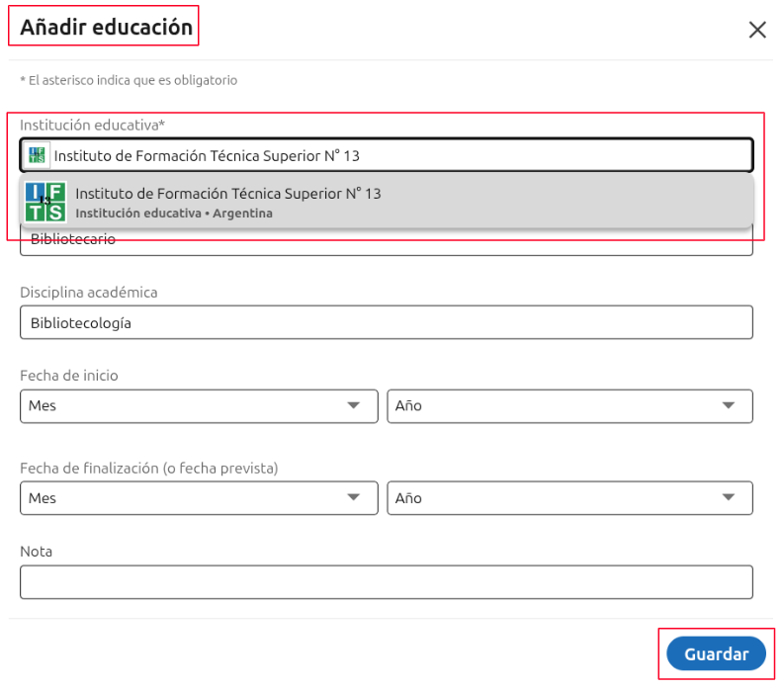Click the arrow icon on end-date Mes

click(354, 498)
